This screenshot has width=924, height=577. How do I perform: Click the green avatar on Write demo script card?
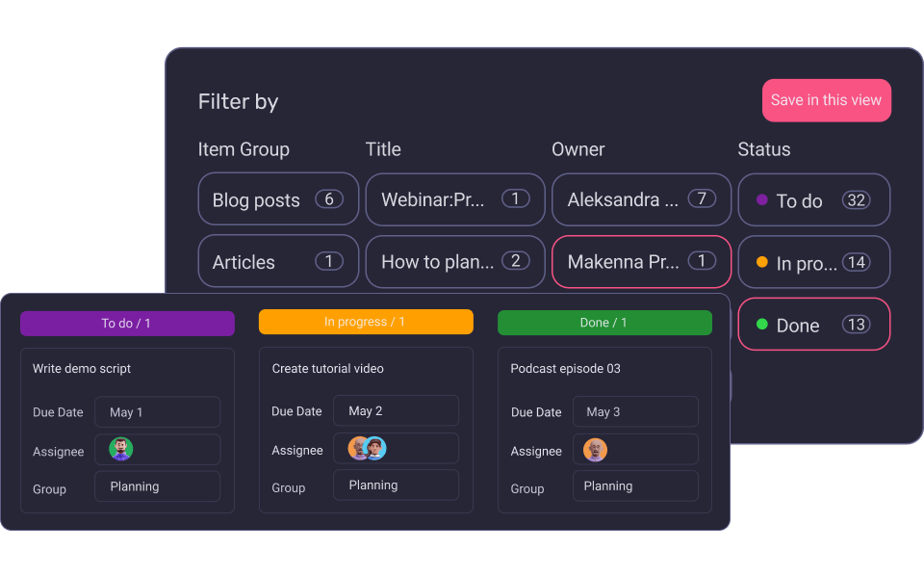(x=119, y=450)
